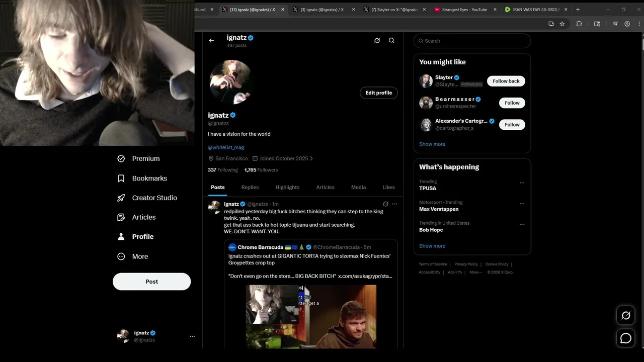The width and height of the screenshot is (644, 362).
Task: Open the ignatz profile picture
Action: tap(231, 81)
